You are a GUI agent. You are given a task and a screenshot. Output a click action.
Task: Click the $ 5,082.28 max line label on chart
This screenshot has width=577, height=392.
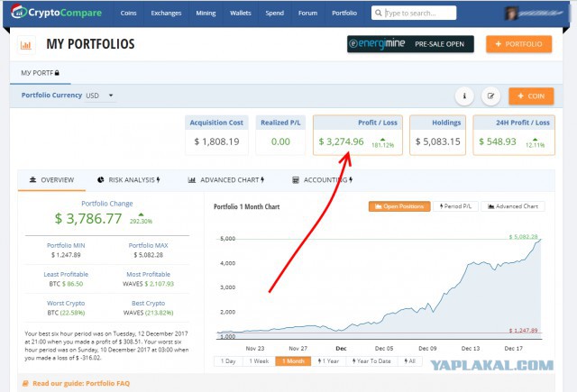point(523,236)
